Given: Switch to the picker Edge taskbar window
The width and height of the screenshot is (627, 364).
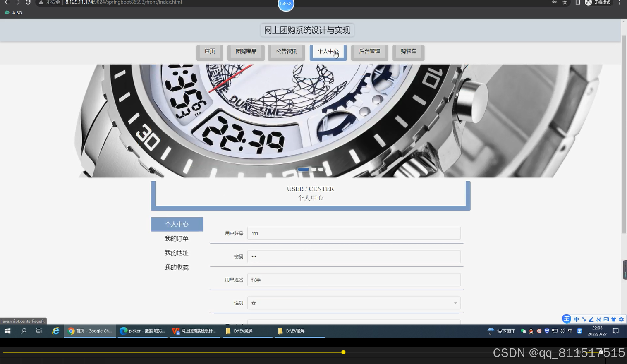Looking at the screenshot, I should pyautogui.click(x=142, y=331).
